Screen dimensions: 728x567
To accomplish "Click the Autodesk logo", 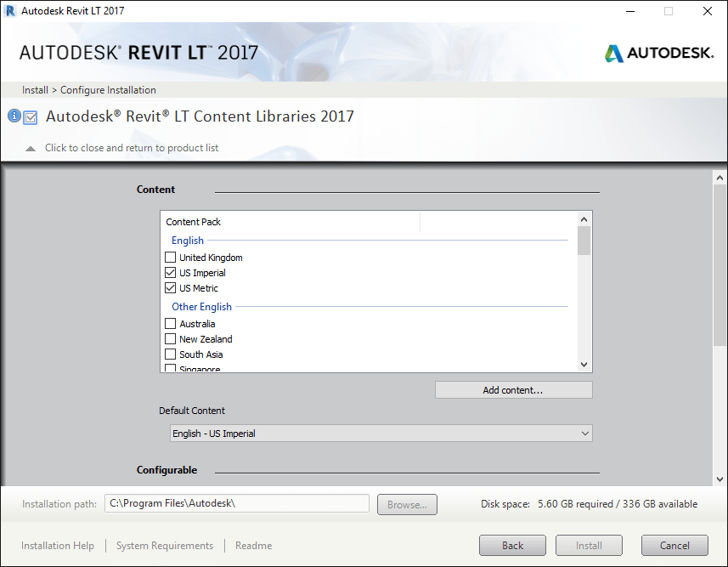I will pyautogui.click(x=659, y=53).
